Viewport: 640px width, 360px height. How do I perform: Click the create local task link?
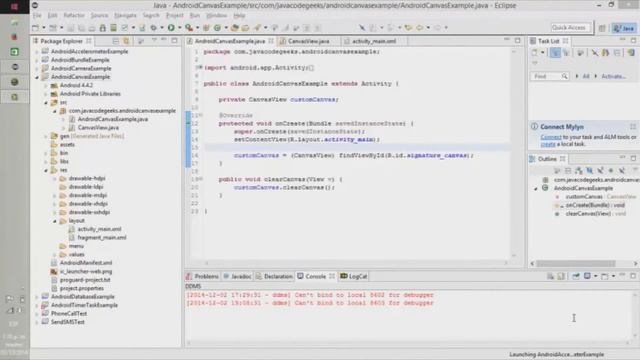(548, 144)
